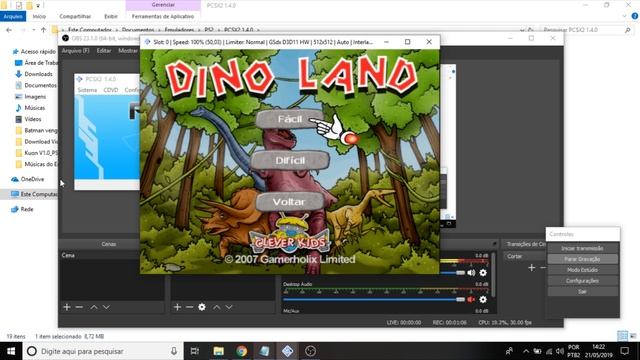Image resolution: width=640 pixels, height=360 pixels.
Task: Open File Explorer taskbar icon
Action: coord(218,351)
